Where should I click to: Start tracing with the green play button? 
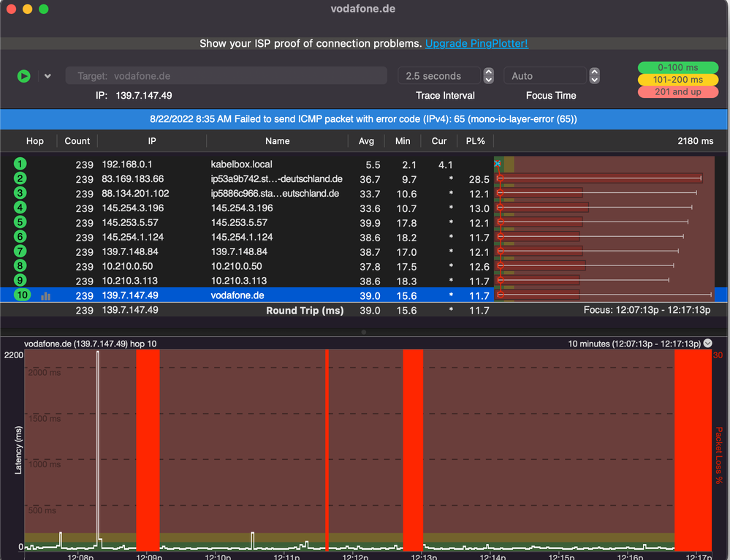[23, 76]
